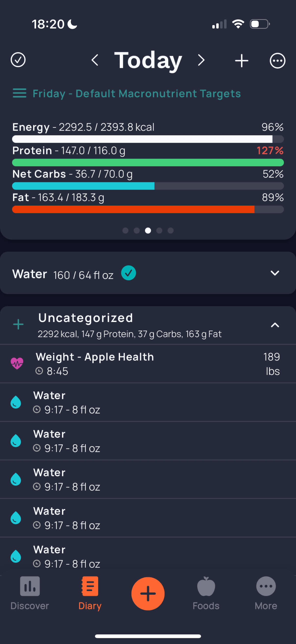Image resolution: width=296 pixels, height=644 pixels.
Task: Open Friday Default Macronutrient Targets menu
Action: [127, 94]
